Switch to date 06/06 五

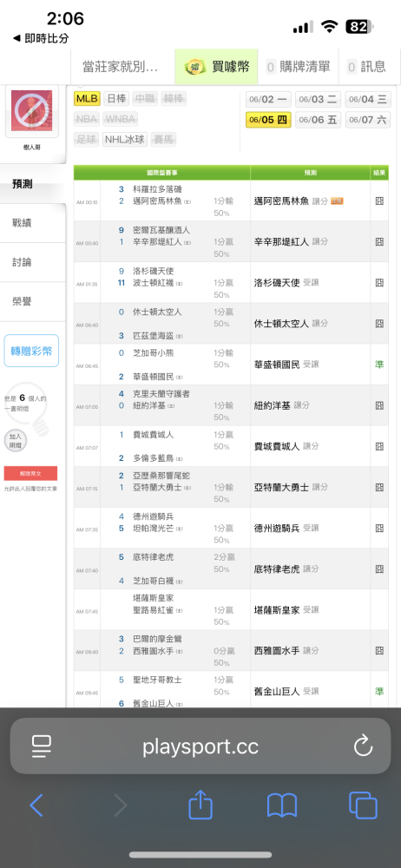click(319, 120)
